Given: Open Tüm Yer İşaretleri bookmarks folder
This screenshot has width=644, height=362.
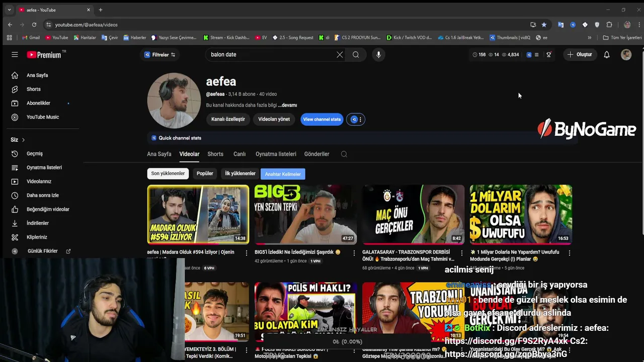Looking at the screenshot, I should [622, 37].
